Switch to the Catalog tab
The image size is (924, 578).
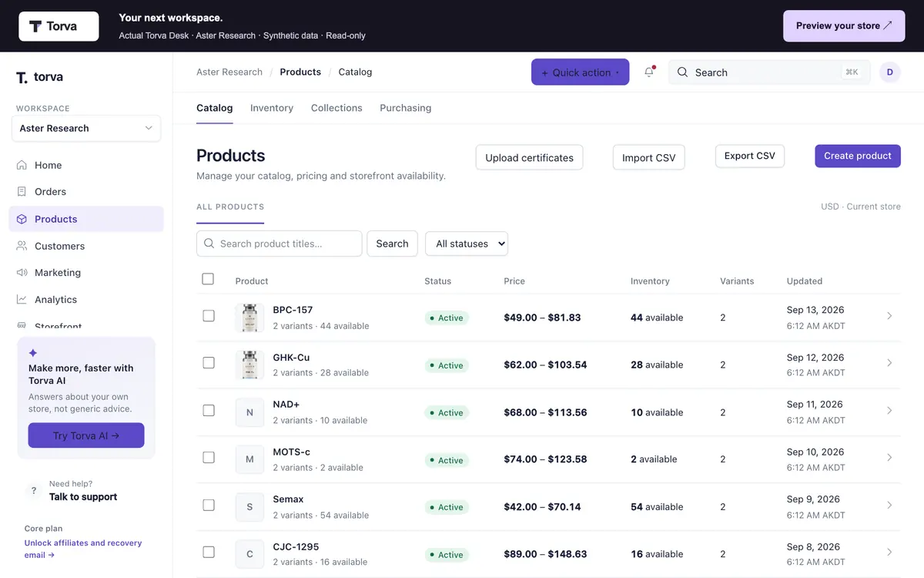215,108
